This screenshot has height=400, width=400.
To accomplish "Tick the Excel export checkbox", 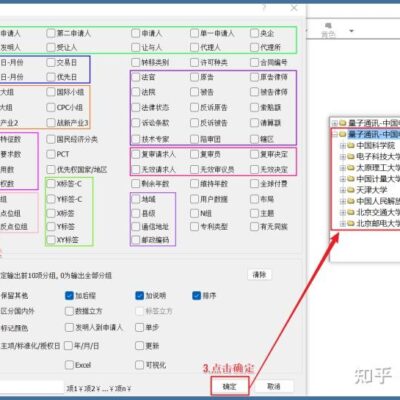I will pos(69,365).
